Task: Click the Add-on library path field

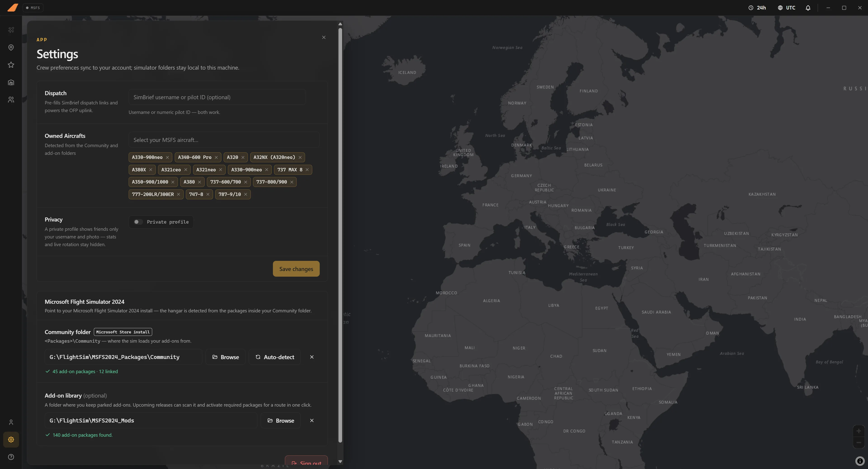Action: tap(151, 420)
